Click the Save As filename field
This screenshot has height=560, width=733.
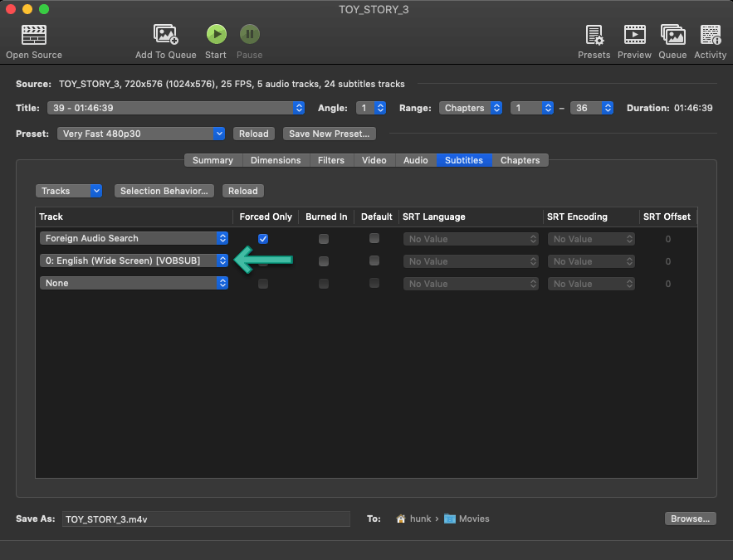tap(206, 519)
